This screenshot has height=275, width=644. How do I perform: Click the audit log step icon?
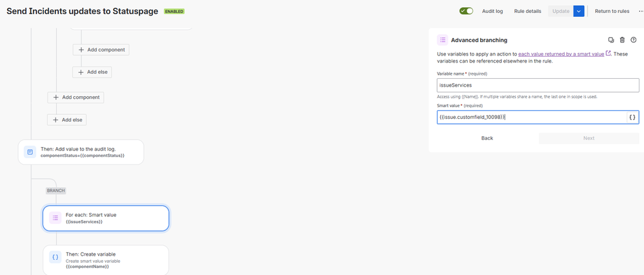30,152
